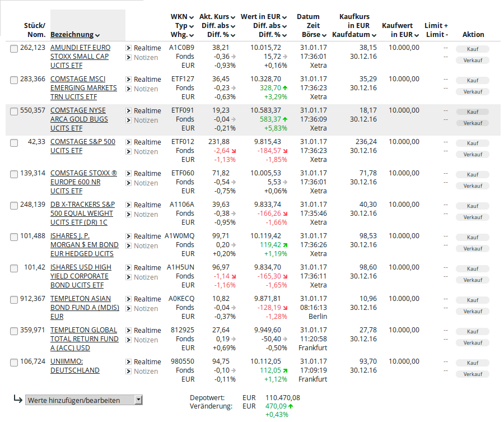Click Realtime arrow icon for COMSTAGE S&P 500 row

(129, 142)
